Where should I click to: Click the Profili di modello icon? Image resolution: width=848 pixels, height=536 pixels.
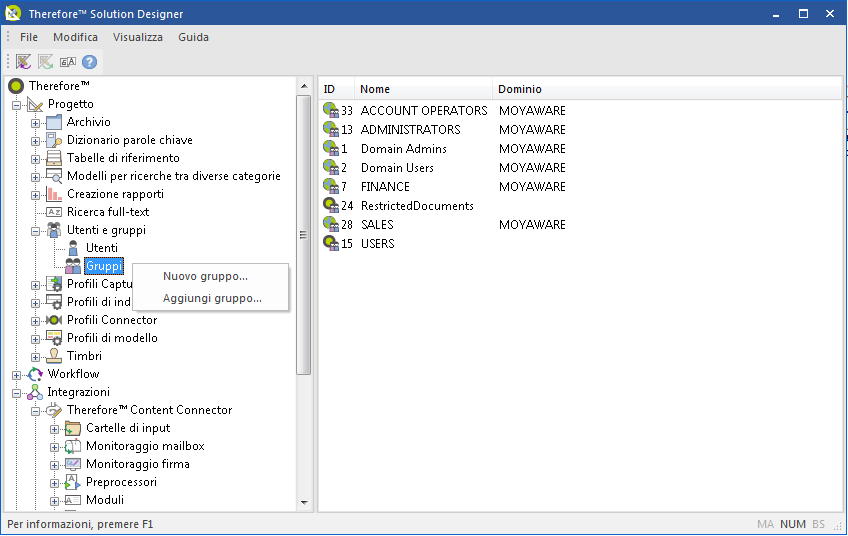pyautogui.click(x=54, y=338)
